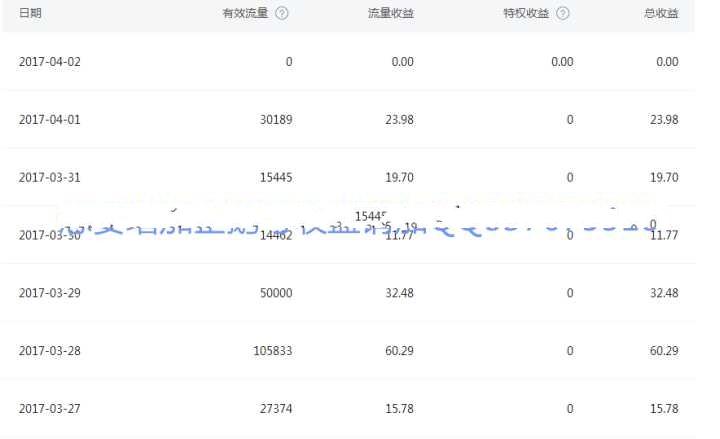Select the 有效流量 column header
Viewport: 720px width, 439px height.
click(x=245, y=13)
